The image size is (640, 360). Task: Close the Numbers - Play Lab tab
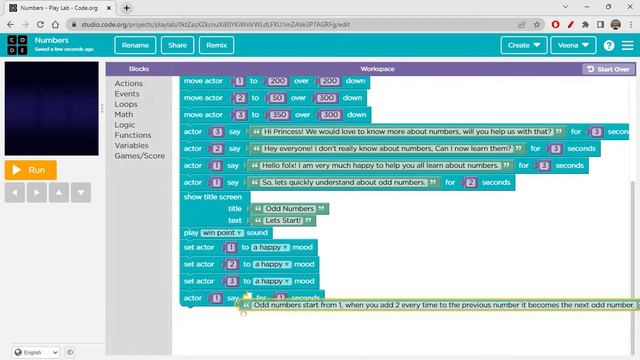pyautogui.click(x=109, y=8)
